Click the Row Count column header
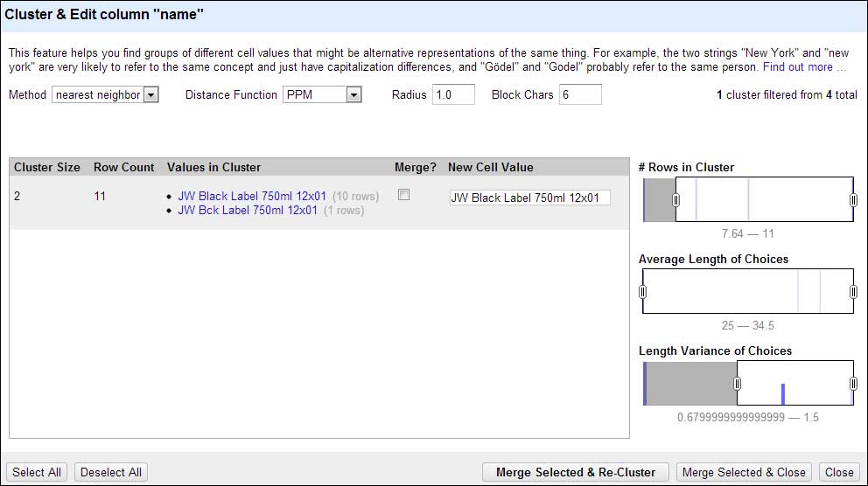868x486 pixels. (x=124, y=168)
